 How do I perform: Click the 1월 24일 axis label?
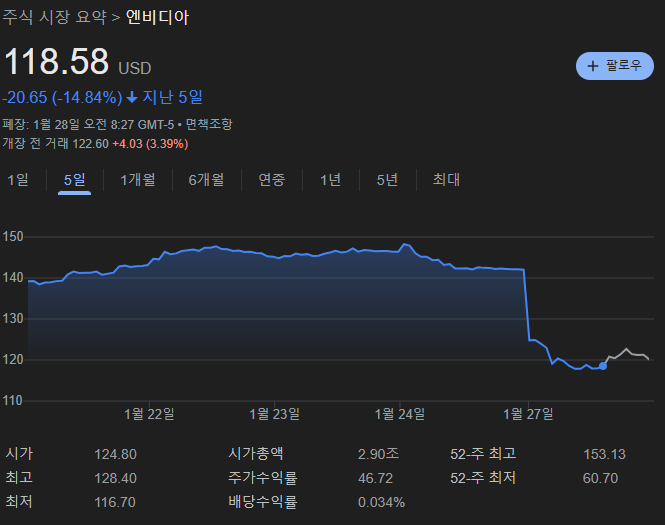pos(400,414)
